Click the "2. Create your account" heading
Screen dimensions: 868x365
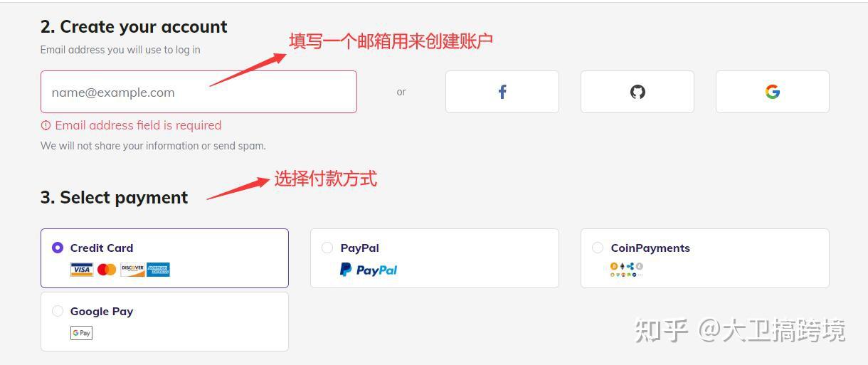(134, 27)
